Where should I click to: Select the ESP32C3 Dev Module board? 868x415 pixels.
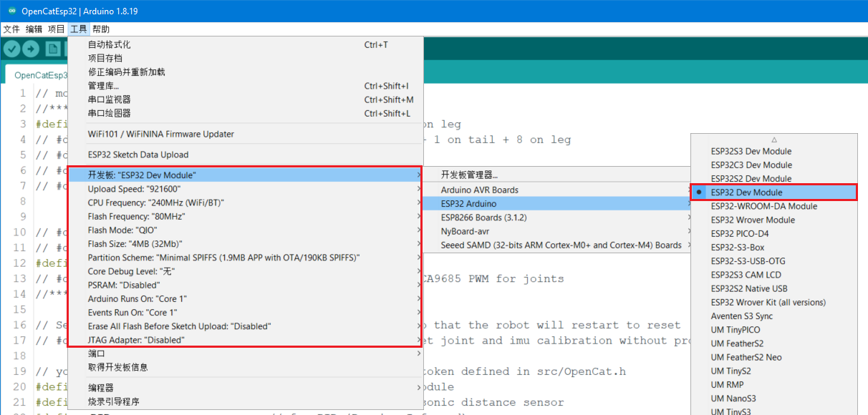[774, 165]
